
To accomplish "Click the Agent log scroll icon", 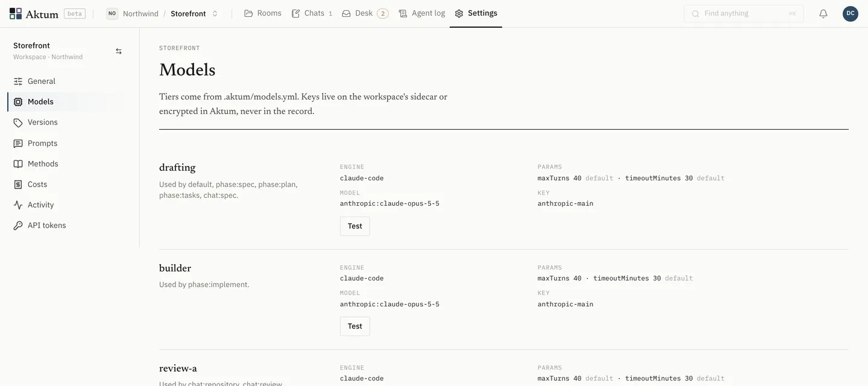I will click(403, 13).
